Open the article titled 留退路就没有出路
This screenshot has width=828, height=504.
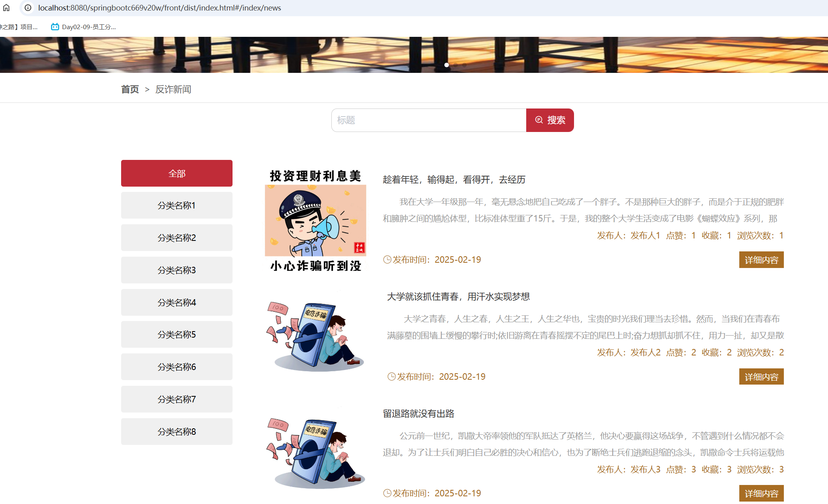(418, 414)
